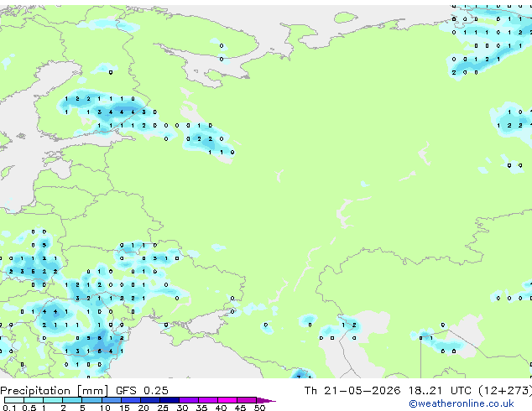
Task: Select the 20–25 mm legend swatch
Action: 150,400
